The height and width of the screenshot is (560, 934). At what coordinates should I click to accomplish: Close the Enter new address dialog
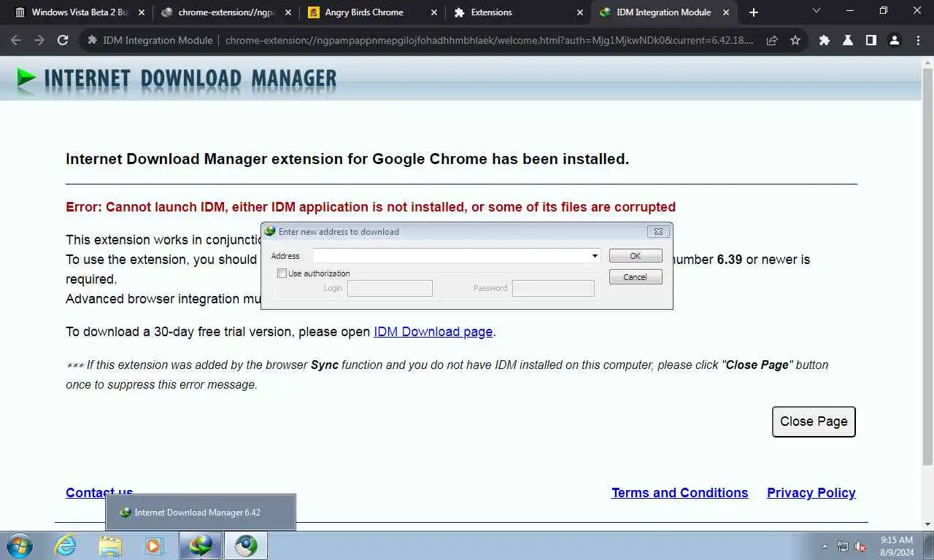658,232
